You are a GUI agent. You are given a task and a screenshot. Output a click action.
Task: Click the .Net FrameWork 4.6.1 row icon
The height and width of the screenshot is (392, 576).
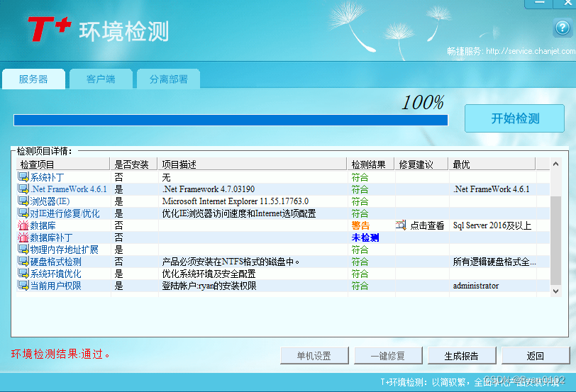click(23, 189)
